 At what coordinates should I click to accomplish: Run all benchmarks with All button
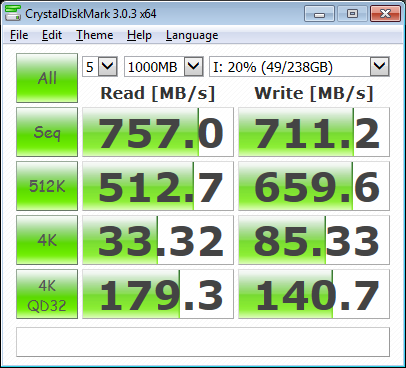coord(47,78)
